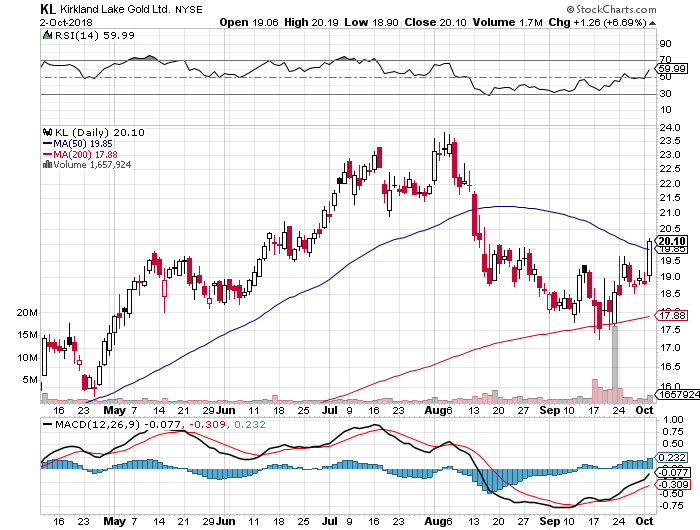Click the StockCharts.com copyright label

(611, 9)
